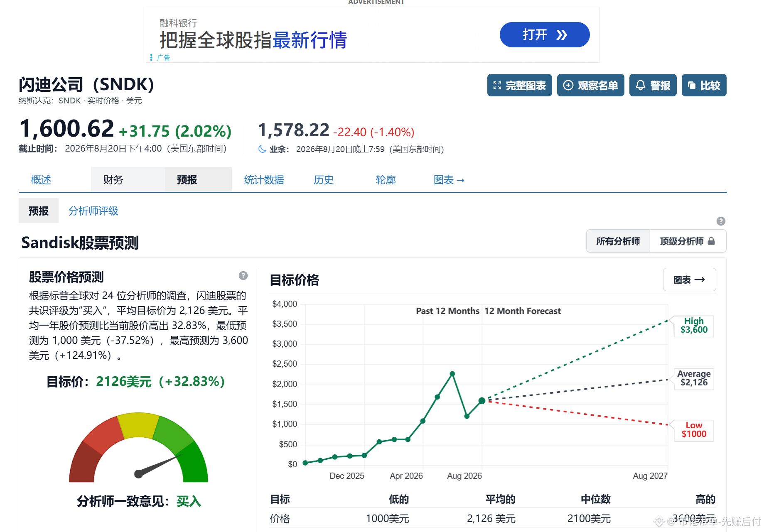Open help icon beside 股票价格预测 heading
This screenshot has width=764, height=532.
(x=243, y=275)
